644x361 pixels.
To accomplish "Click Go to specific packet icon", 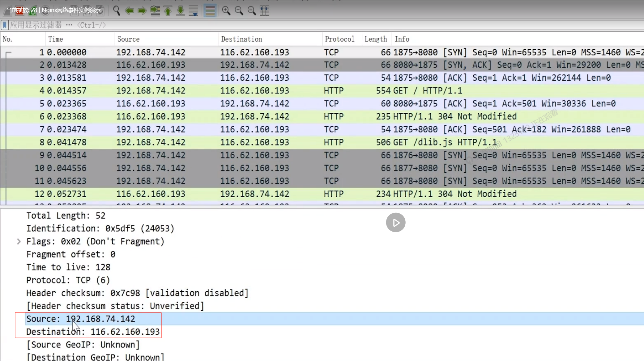I will (155, 11).
